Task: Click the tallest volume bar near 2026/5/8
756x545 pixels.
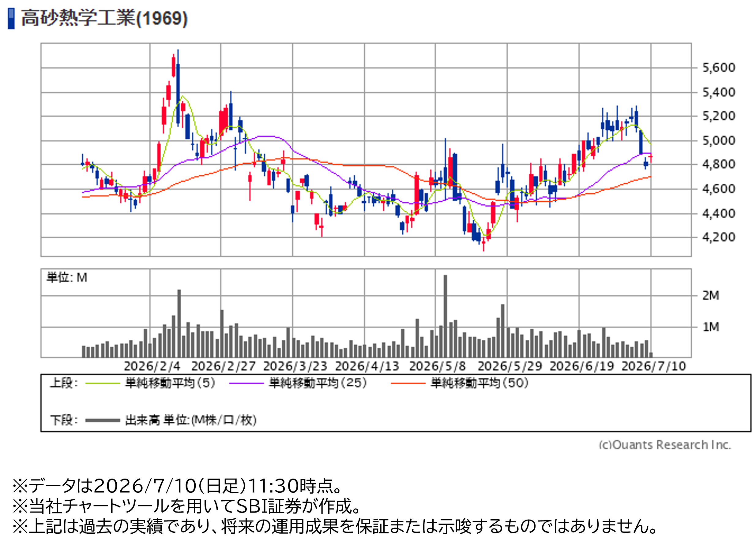Action: click(x=445, y=316)
